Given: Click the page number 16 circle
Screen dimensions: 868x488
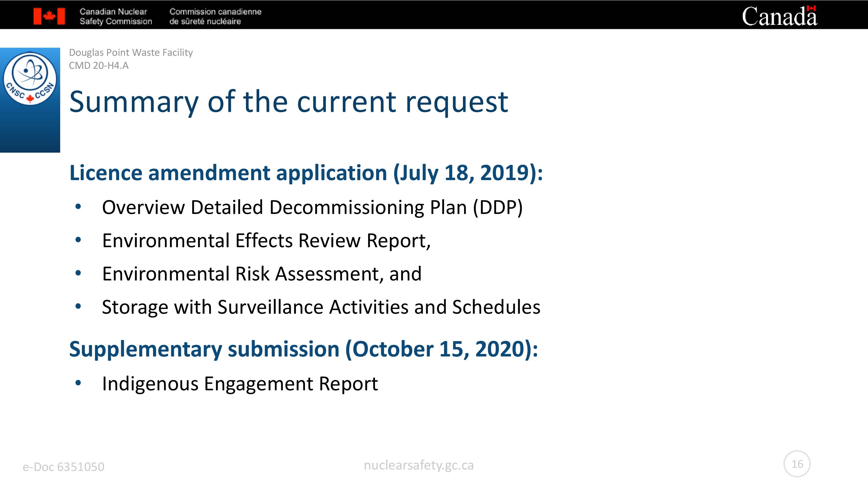Looking at the screenshot, I should pos(797,464).
